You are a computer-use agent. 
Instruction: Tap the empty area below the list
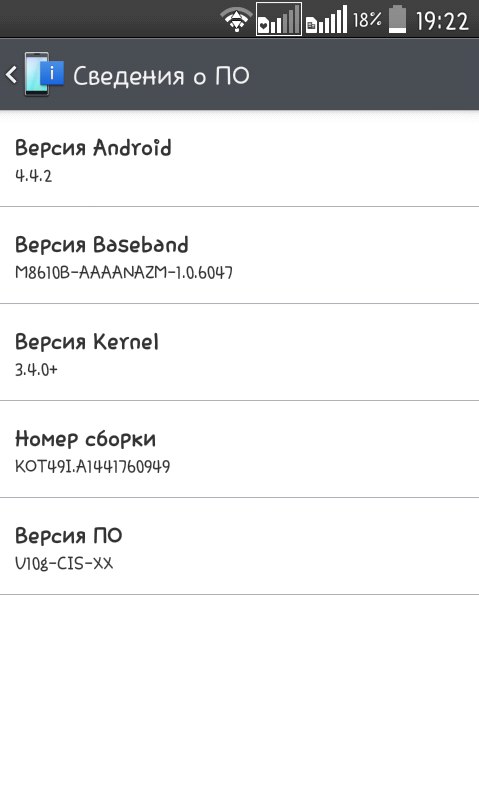(x=240, y=696)
